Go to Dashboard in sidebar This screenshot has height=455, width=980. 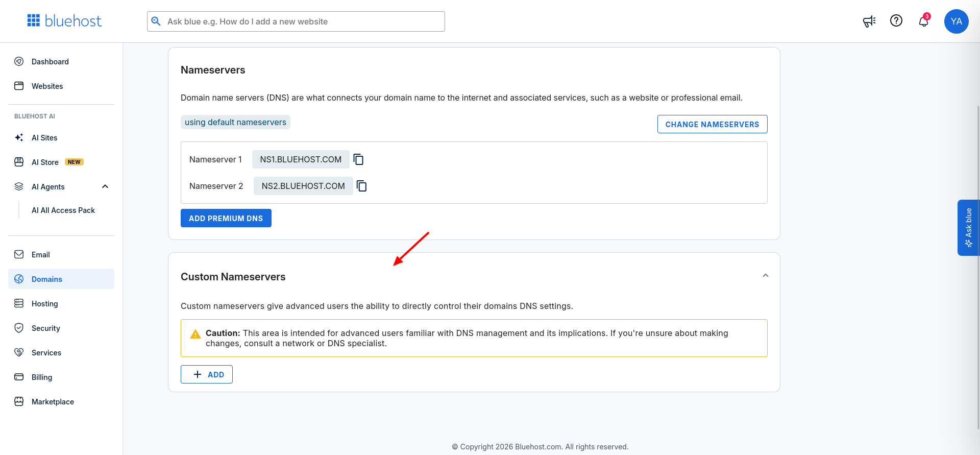pyautogui.click(x=50, y=62)
